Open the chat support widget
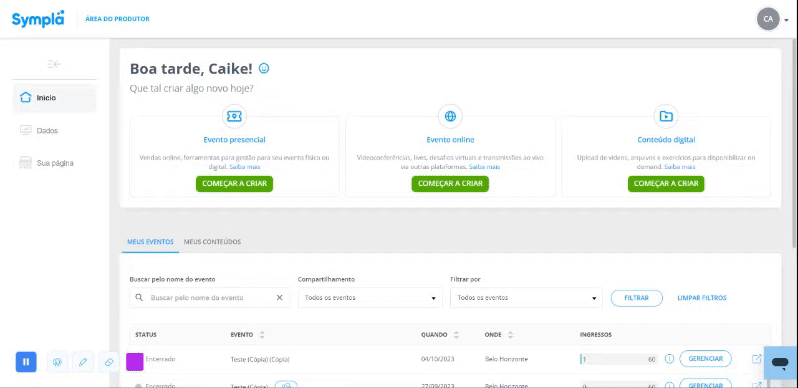The width and height of the screenshot is (798, 388). click(x=780, y=363)
